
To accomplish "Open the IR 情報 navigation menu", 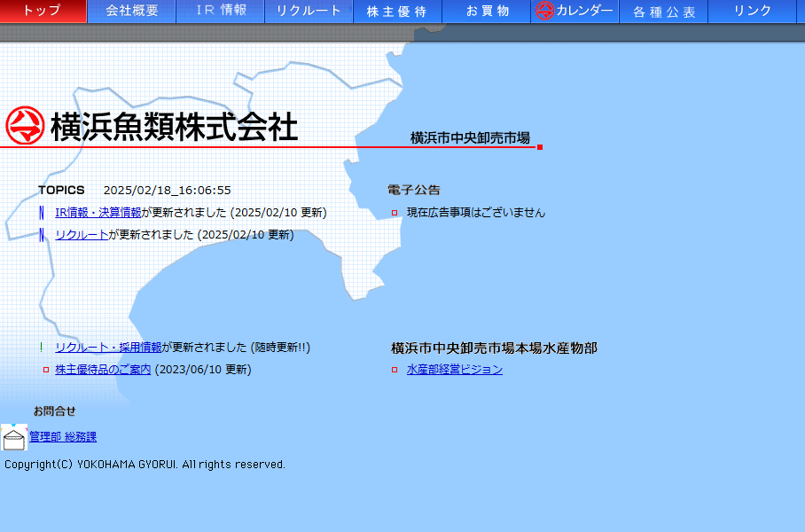I will (221, 11).
